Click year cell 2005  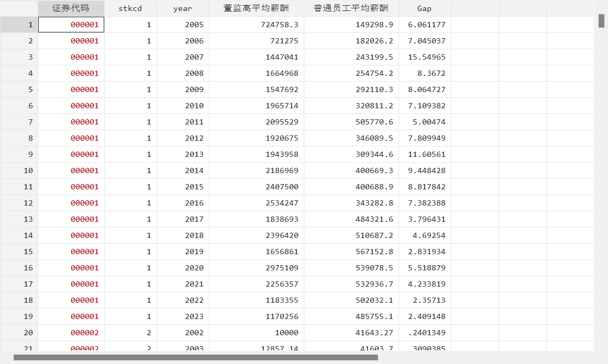click(183, 25)
